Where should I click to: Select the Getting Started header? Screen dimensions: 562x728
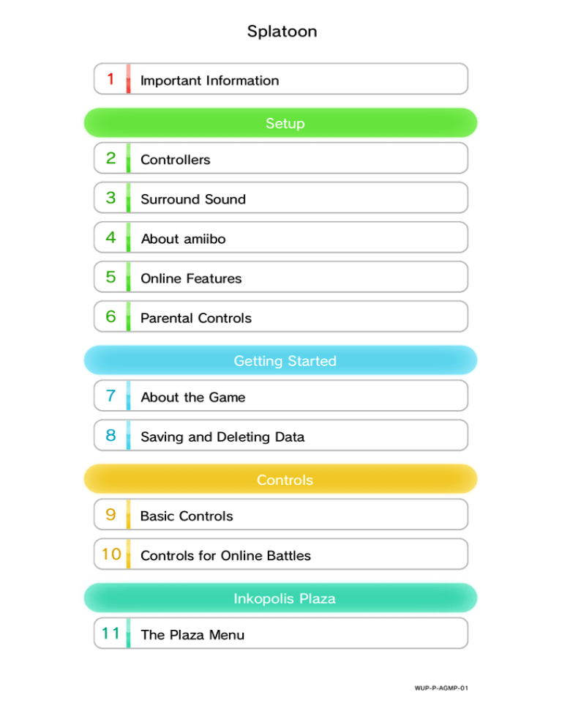pos(281,360)
